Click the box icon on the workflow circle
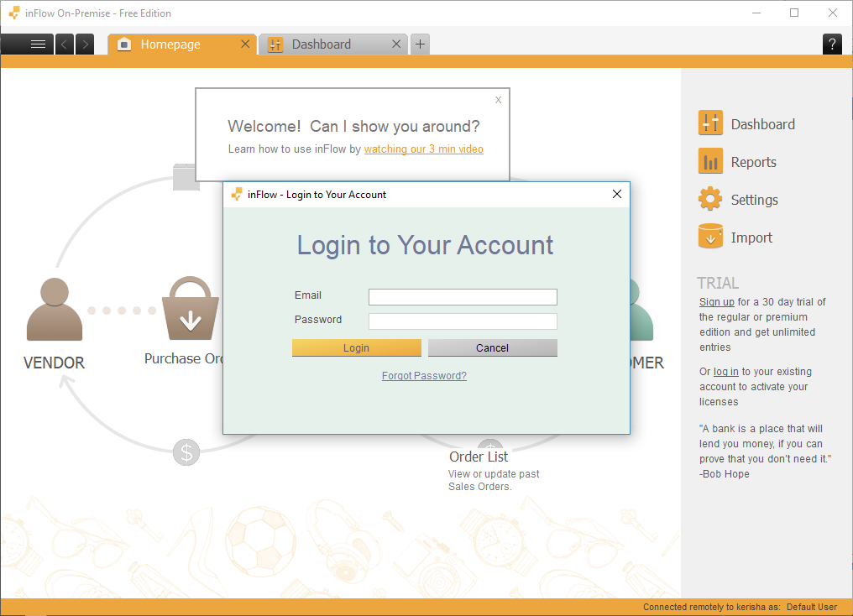This screenshot has height=616, width=853. click(185, 177)
